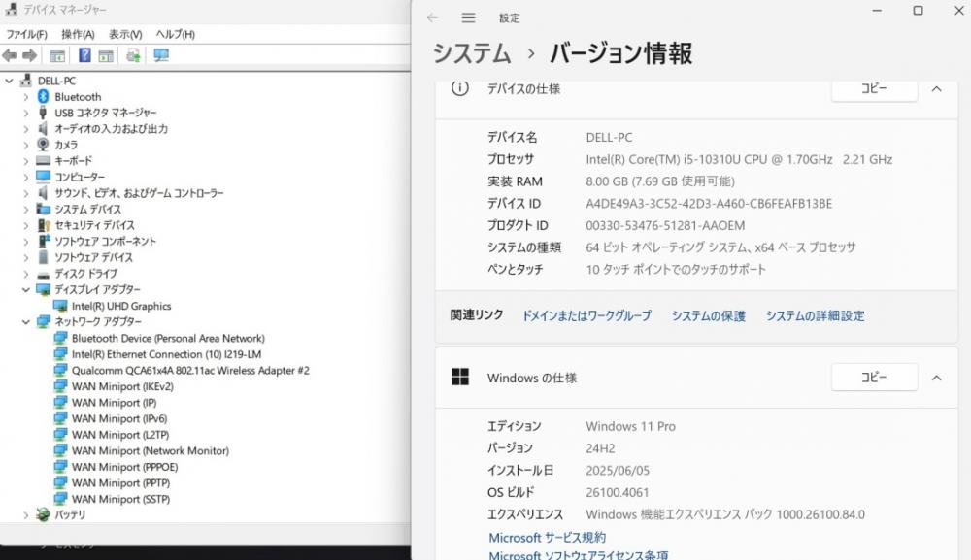Click the battery category icon
Image resolution: width=971 pixels, height=560 pixels.
tap(43, 514)
